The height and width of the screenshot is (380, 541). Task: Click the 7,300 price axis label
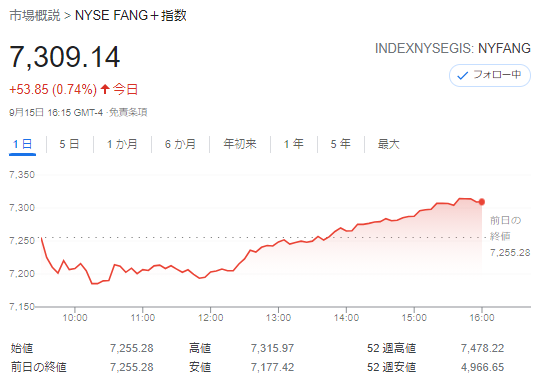pyautogui.click(x=22, y=208)
